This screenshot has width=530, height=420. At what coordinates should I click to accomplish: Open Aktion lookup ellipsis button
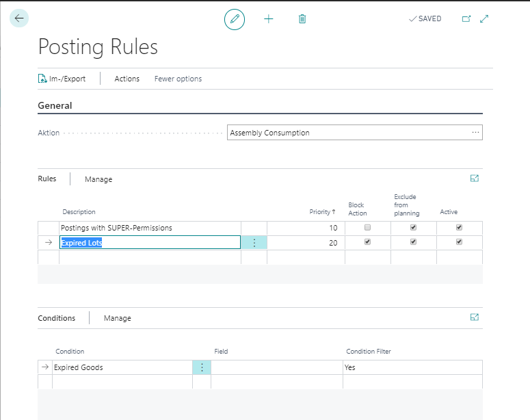tap(475, 132)
